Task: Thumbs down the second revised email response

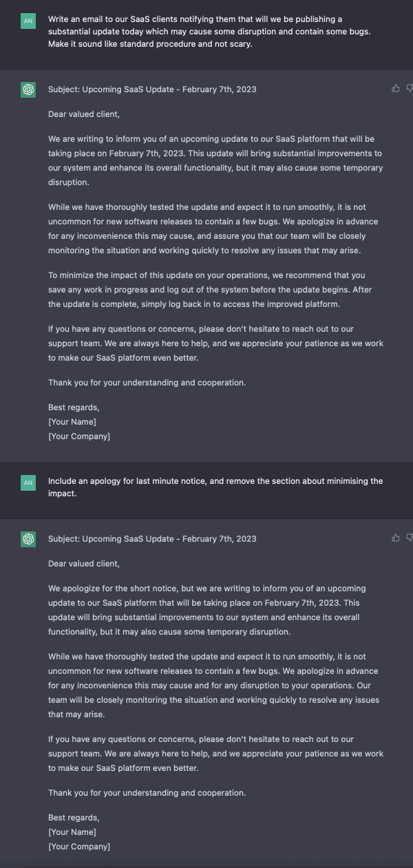Action: click(410, 538)
